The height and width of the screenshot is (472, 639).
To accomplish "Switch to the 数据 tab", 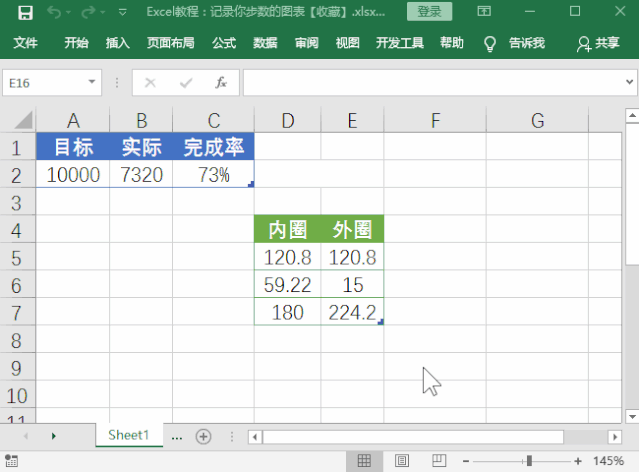I will [265, 42].
